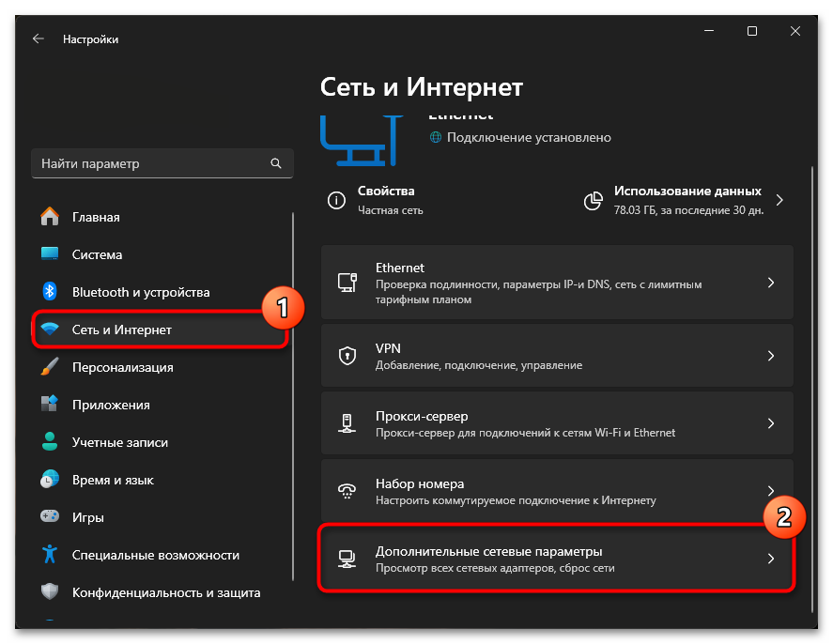The width and height of the screenshot is (833, 644).
Task: Open Дополнительные сетевые параметры card
Action: [x=557, y=559]
